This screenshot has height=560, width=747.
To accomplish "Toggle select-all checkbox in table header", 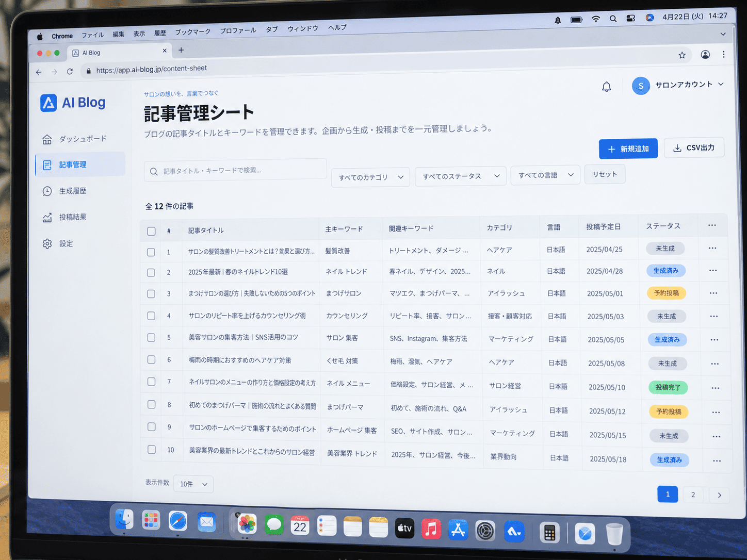I will pos(151,231).
